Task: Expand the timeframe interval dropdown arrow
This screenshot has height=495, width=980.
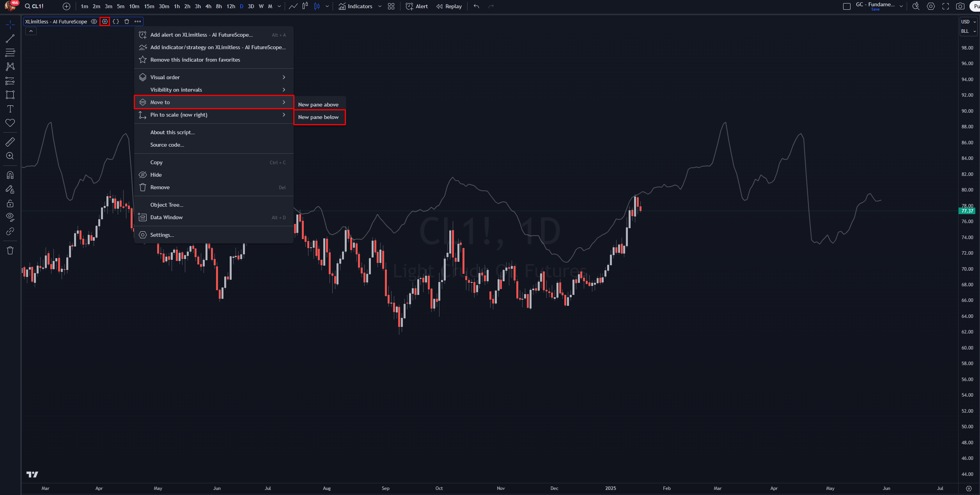Action: click(279, 6)
